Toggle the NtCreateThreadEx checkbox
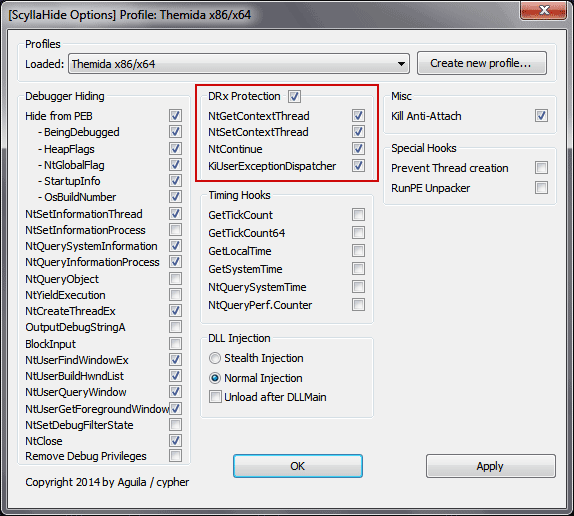 click(175, 311)
